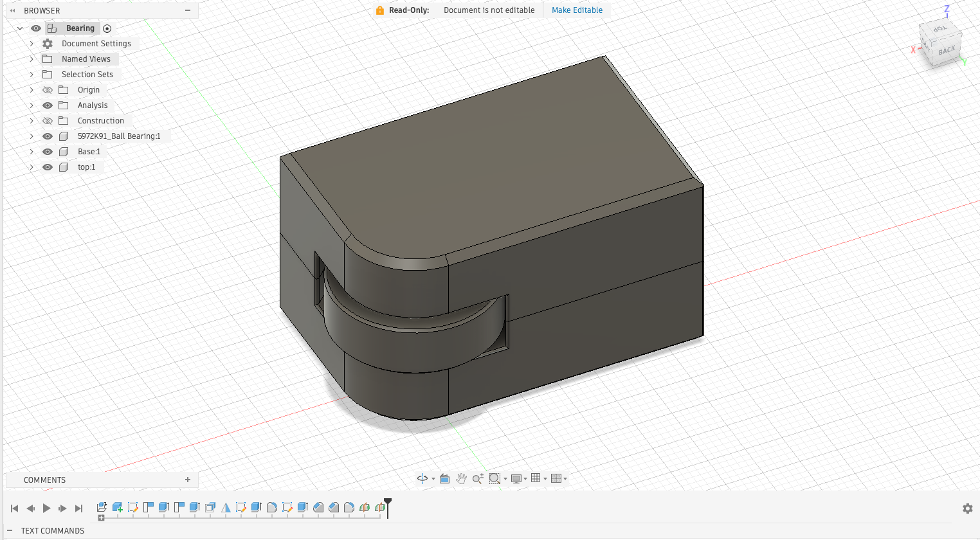Image resolution: width=980 pixels, height=540 pixels.
Task: Select the Selection Sets tree item
Action: click(87, 75)
